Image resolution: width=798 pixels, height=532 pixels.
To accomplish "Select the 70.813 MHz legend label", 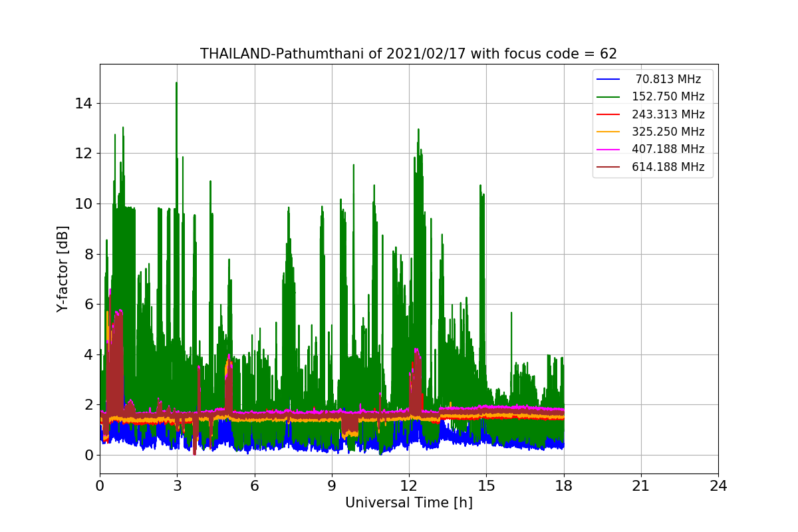I will [668, 79].
